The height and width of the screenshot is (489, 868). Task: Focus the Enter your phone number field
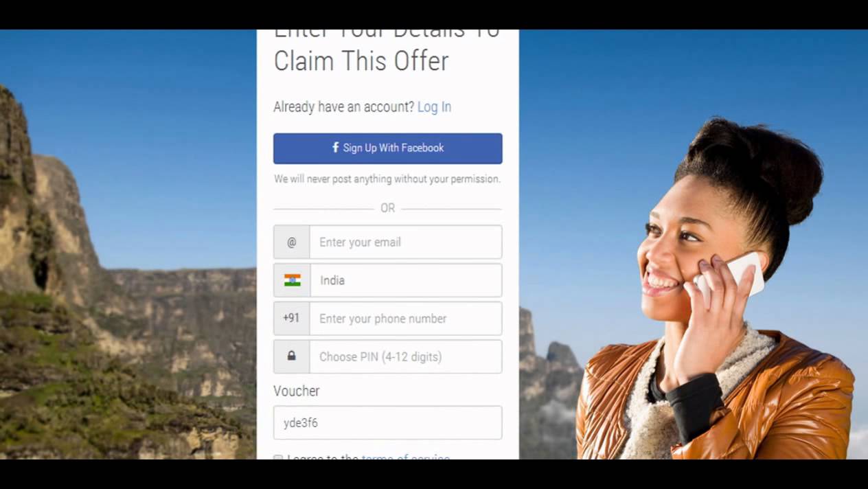pos(405,319)
